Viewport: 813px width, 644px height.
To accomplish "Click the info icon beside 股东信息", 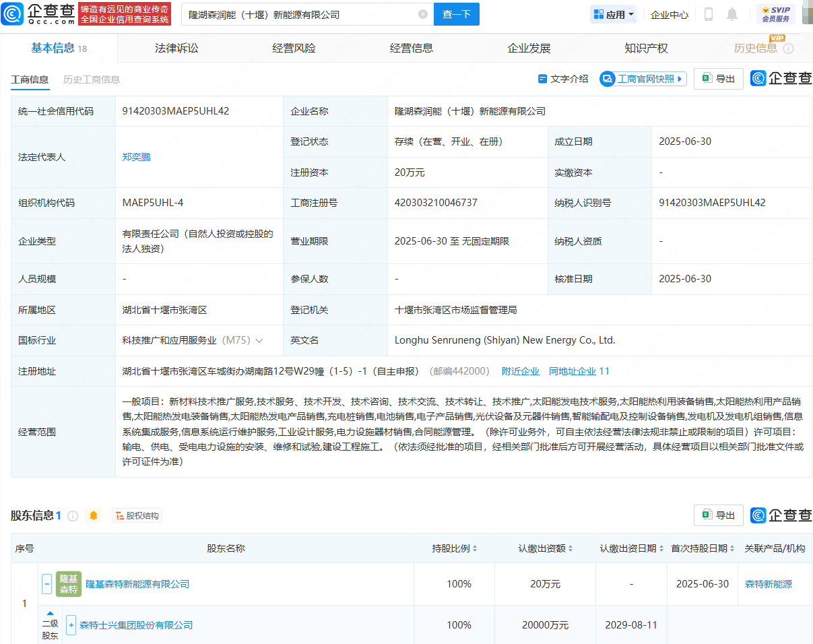I will (73, 516).
